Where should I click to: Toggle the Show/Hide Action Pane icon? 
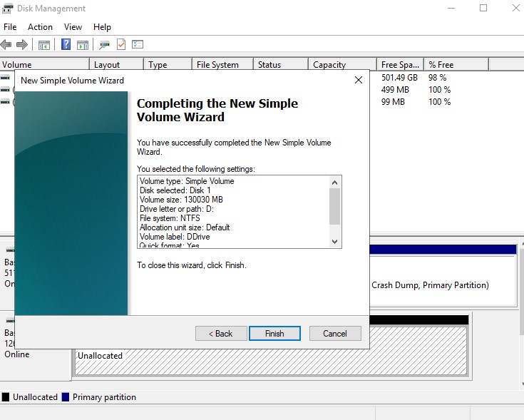tap(83, 44)
